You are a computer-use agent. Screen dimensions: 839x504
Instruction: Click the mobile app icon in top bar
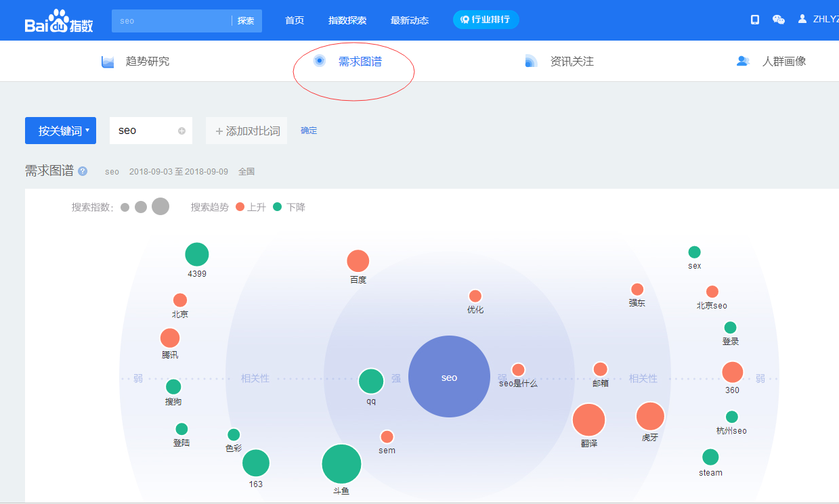click(x=754, y=20)
